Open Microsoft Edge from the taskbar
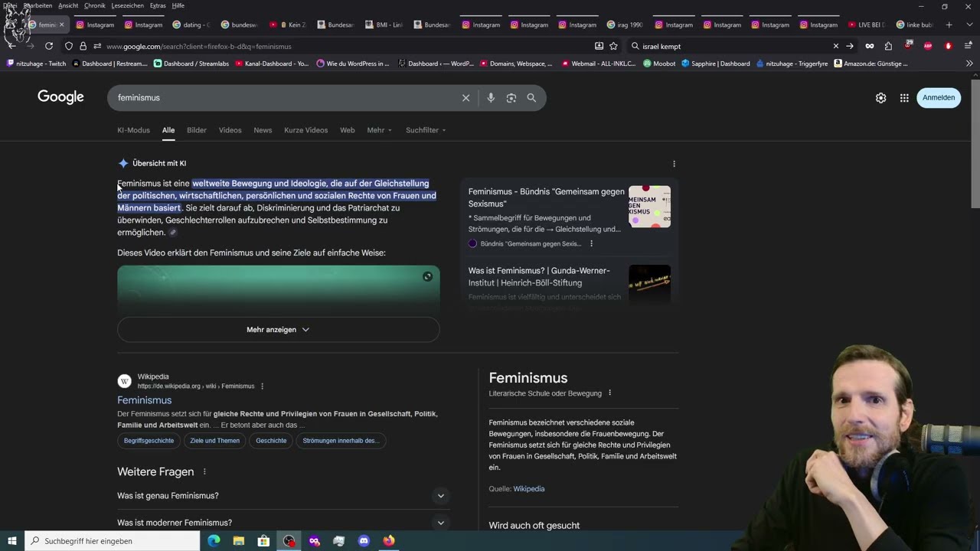Image resolution: width=980 pixels, height=551 pixels. [x=214, y=541]
